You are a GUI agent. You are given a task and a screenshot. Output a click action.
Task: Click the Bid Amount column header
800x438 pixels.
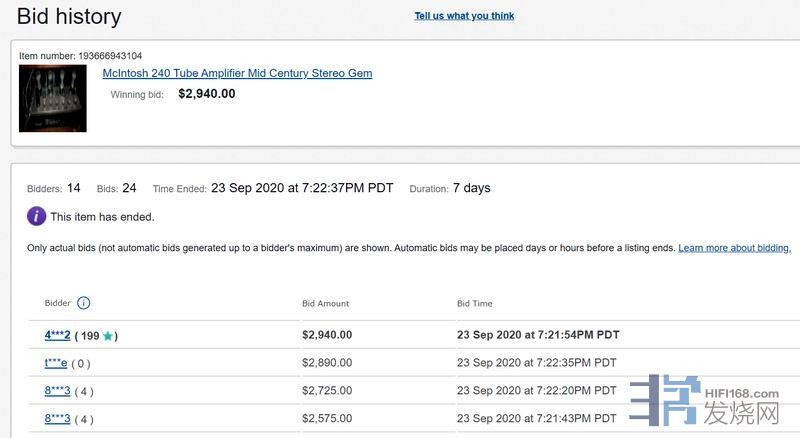[x=325, y=303]
